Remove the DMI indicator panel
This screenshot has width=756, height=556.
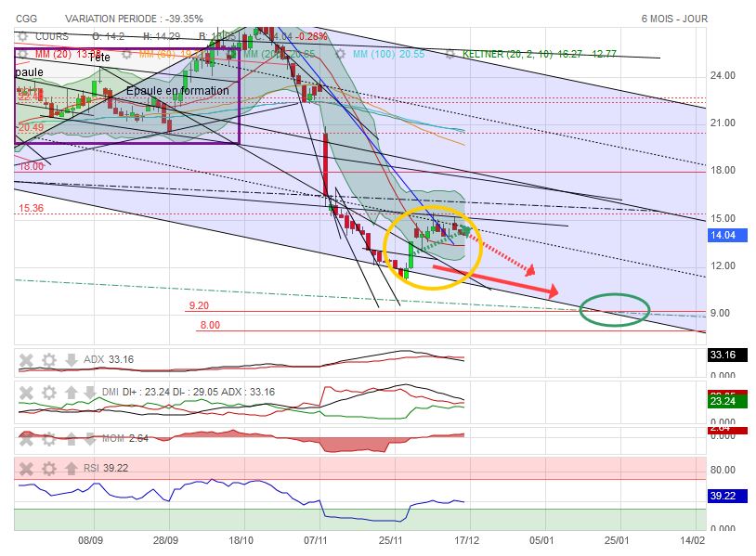tap(26, 393)
